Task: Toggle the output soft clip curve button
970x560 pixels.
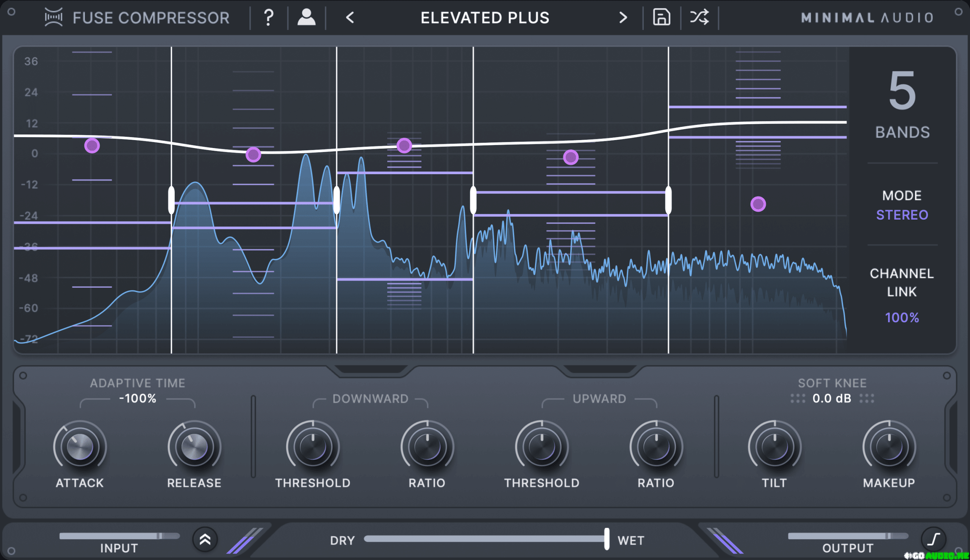Action: pos(934,539)
